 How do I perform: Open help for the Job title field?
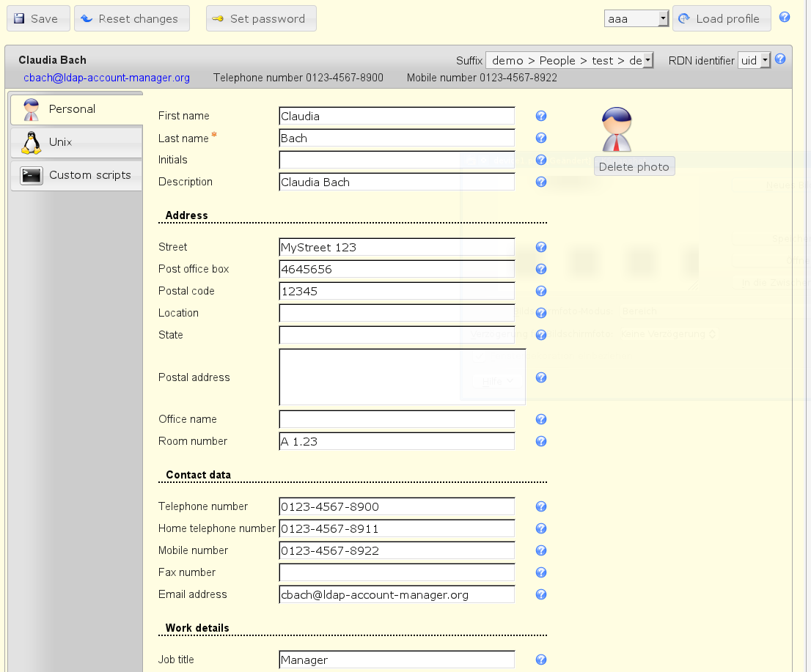tap(541, 660)
